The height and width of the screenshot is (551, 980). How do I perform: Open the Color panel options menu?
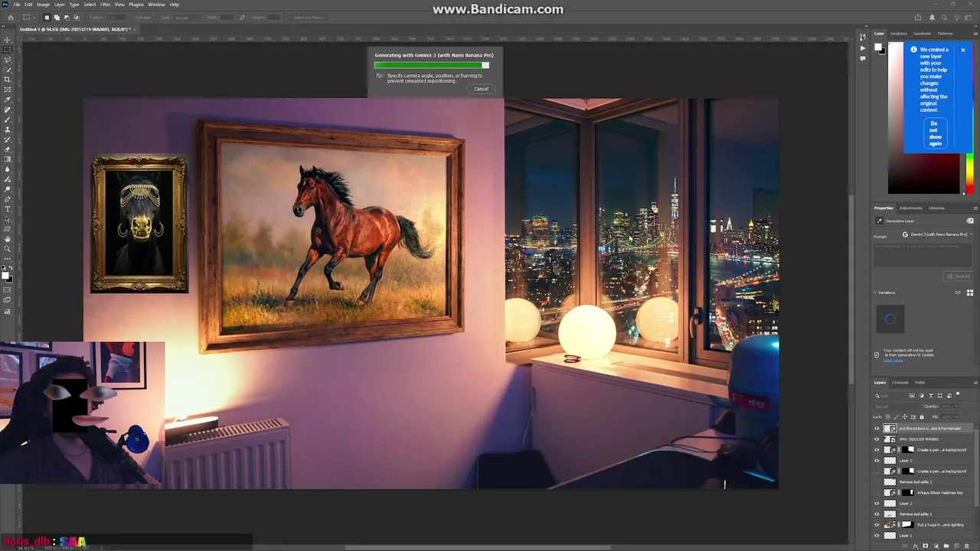click(975, 34)
